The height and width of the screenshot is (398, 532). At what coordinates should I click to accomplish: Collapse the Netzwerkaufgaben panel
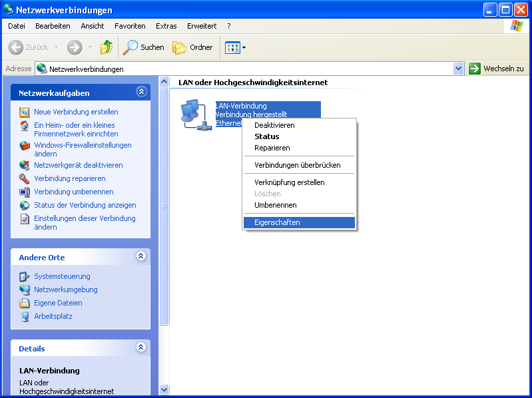click(141, 92)
